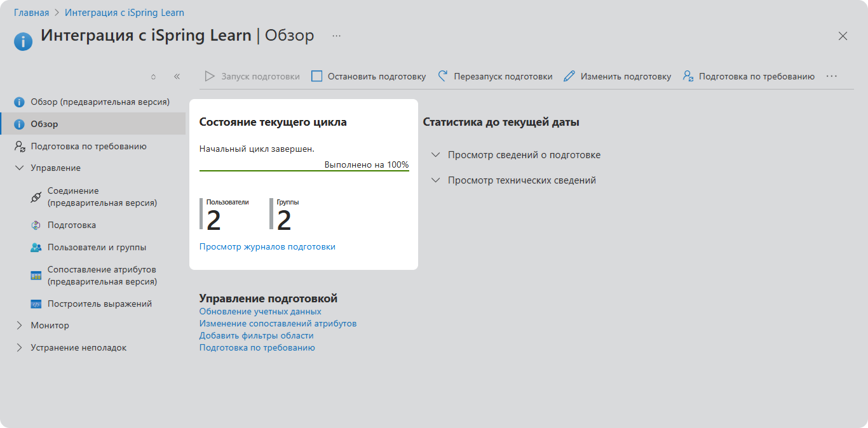
Task: Click the Управление section label
Action: click(x=56, y=168)
